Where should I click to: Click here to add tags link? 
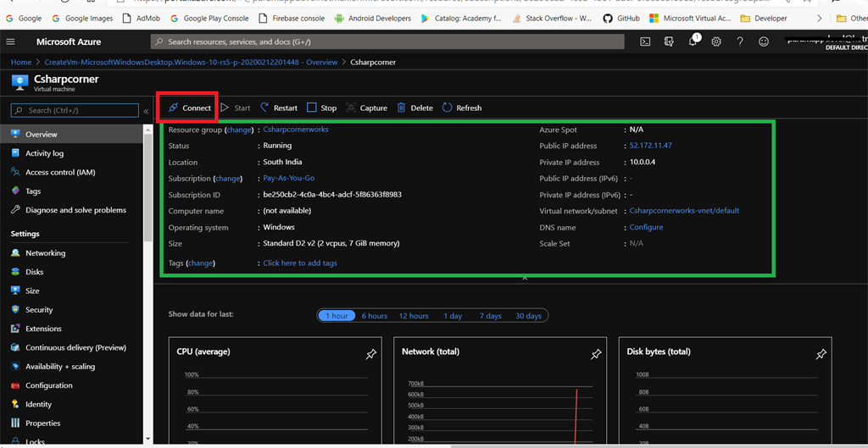(x=300, y=263)
